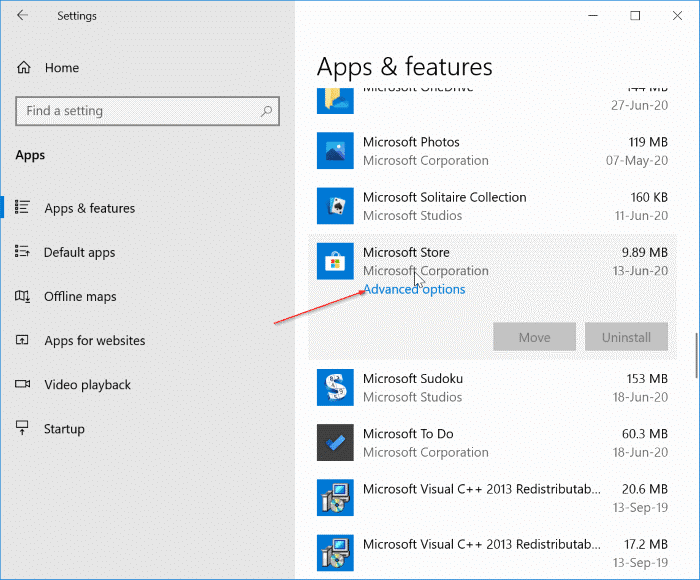Click the Apps & features heading
Viewport: 700px width, 580px height.
coord(404,67)
